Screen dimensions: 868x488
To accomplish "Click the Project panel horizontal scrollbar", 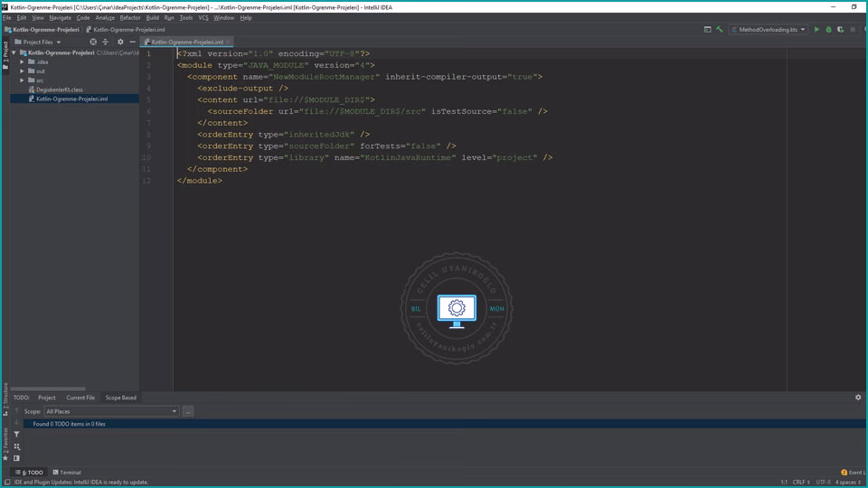I will (48, 389).
